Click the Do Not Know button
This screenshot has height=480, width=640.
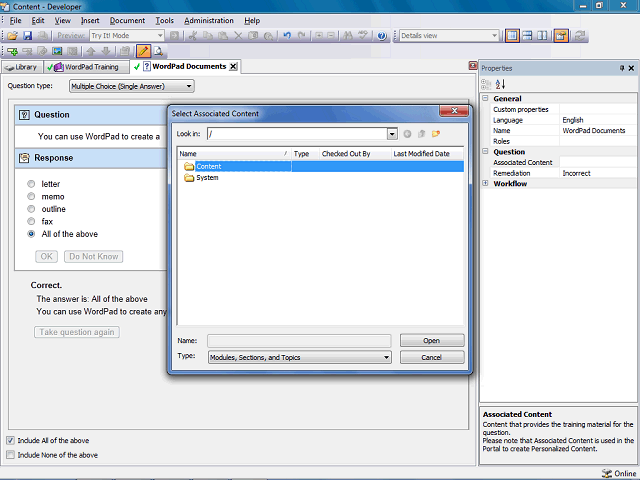[x=93, y=256]
